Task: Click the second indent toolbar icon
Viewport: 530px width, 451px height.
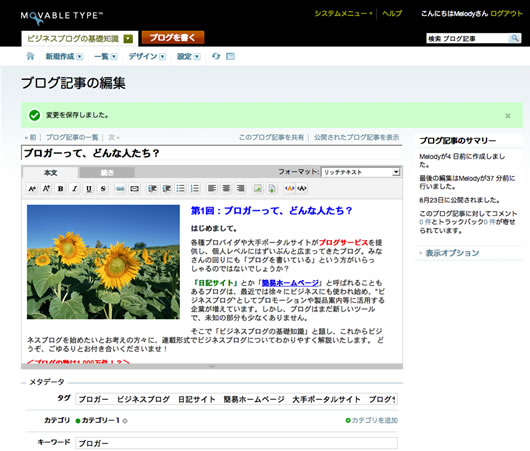Action: click(x=166, y=189)
